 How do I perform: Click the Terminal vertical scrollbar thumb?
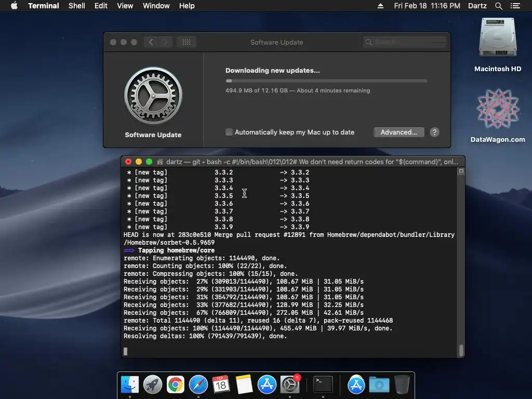coord(461,350)
